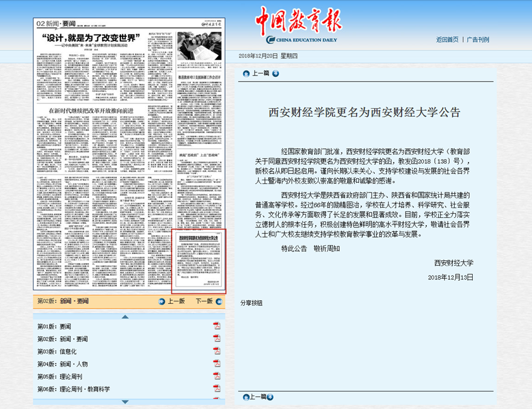
Task: Open edition 第01版:要闻
Action: coord(54,327)
